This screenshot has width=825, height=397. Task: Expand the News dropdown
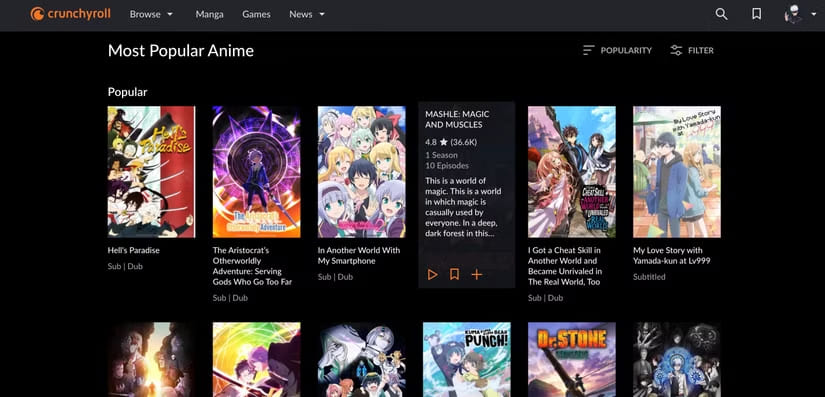coord(307,15)
